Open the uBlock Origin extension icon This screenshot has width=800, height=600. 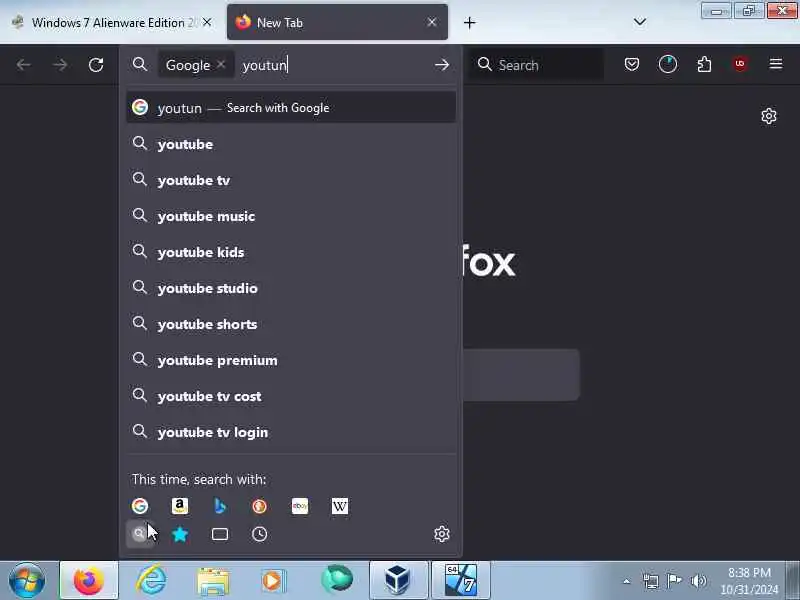(x=740, y=64)
